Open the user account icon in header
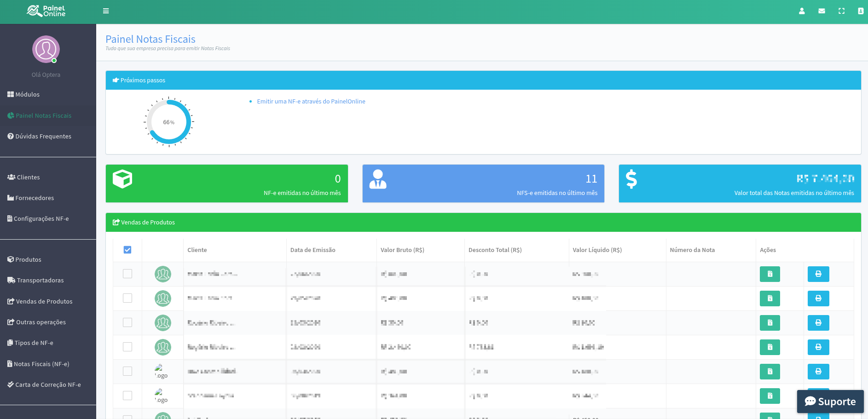868x419 pixels. click(x=802, y=11)
